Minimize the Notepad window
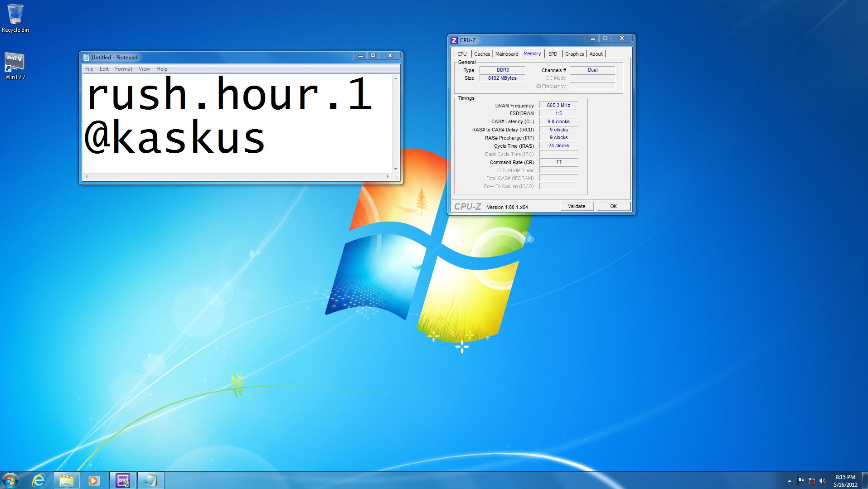Image resolution: width=868 pixels, height=489 pixels. pos(360,56)
